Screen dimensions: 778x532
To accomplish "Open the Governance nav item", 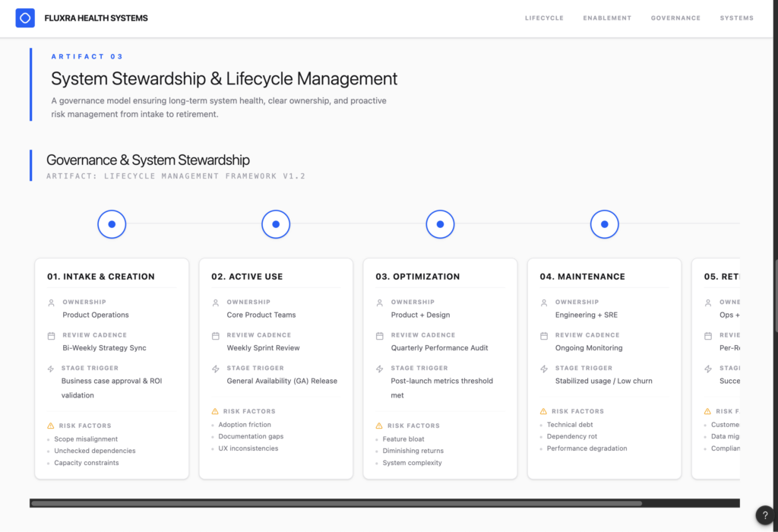I will (x=675, y=18).
